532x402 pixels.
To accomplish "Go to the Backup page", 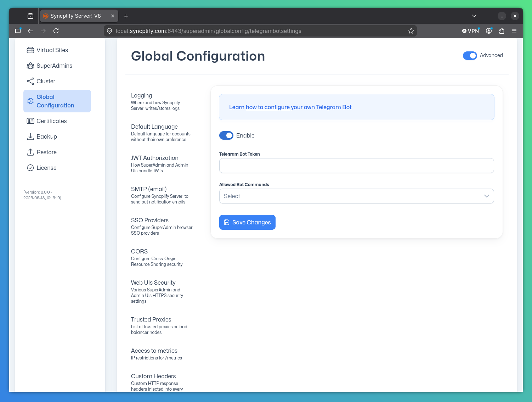I will coord(57,136).
